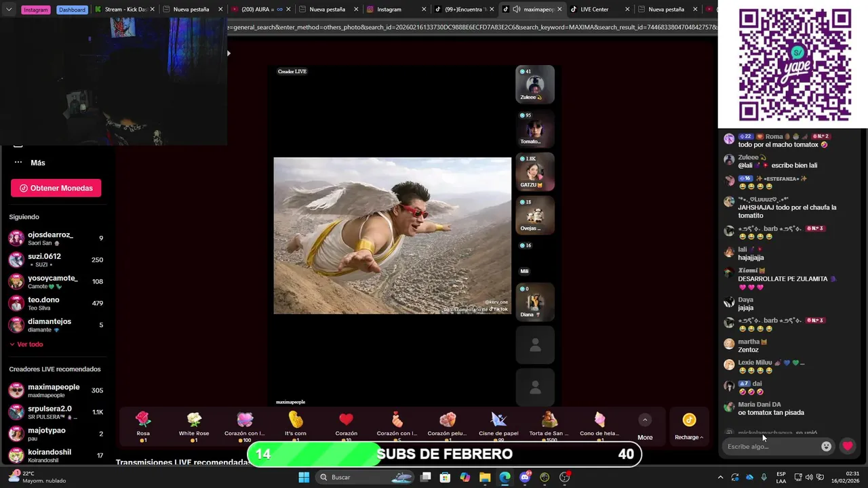Image resolution: width=868 pixels, height=488 pixels.
Task: Switch to (99+) Encuentra TikTok tab
Action: [463, 9]
